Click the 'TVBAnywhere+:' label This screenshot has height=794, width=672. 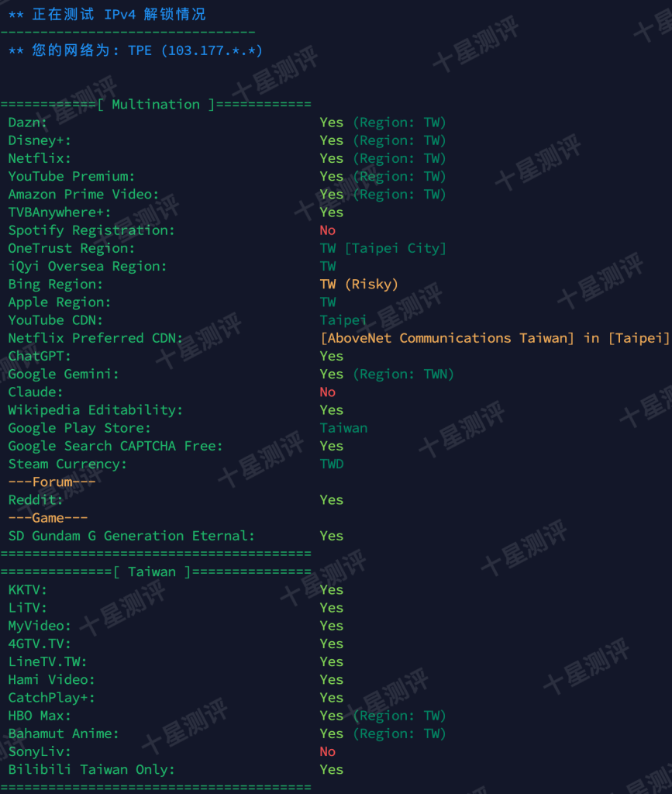coord(60,212)
